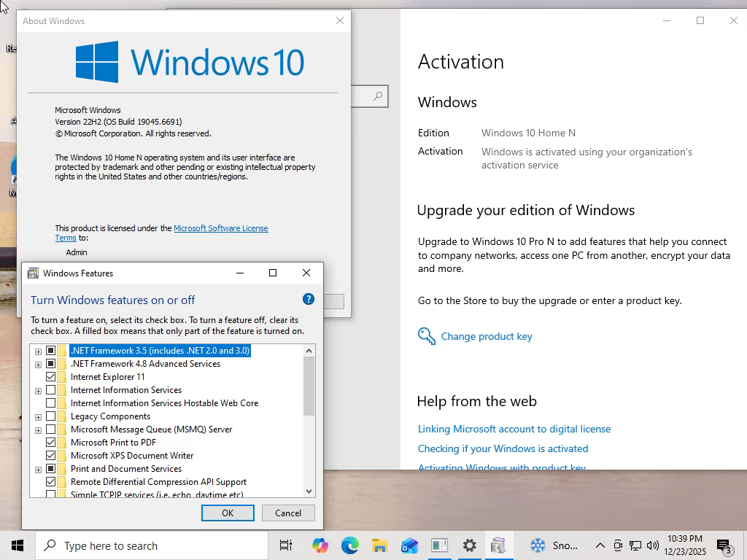Enable Internet Information Services Hostable Web Core

[50, 402]
